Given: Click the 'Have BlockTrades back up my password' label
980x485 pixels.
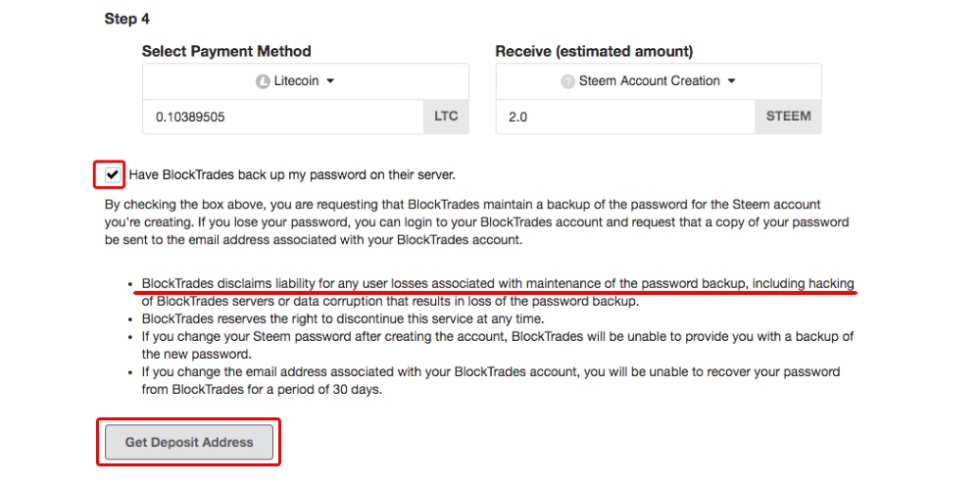Looking at the screenshot, I should pyautogui.click(x=292, y=175).
